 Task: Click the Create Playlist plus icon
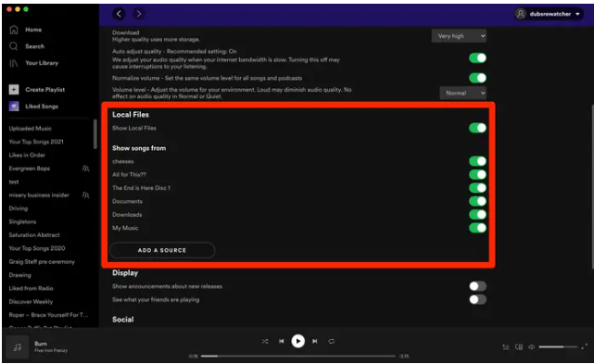pyautogui.click(x=14, y=90)
